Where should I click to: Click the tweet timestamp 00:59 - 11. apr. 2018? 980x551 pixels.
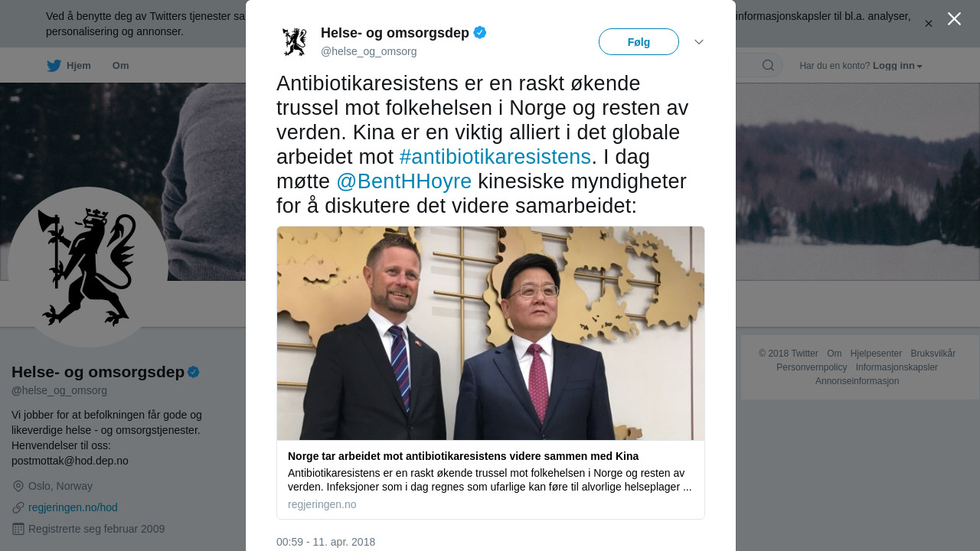point(325,542)
